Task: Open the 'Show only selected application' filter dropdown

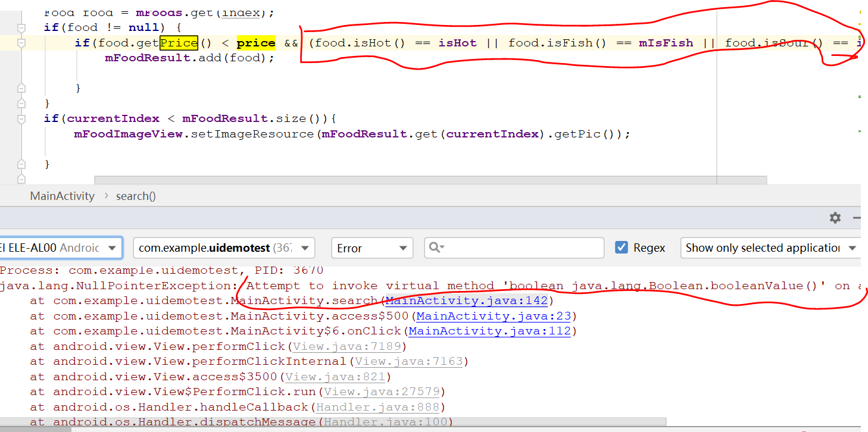Action: 771,248
